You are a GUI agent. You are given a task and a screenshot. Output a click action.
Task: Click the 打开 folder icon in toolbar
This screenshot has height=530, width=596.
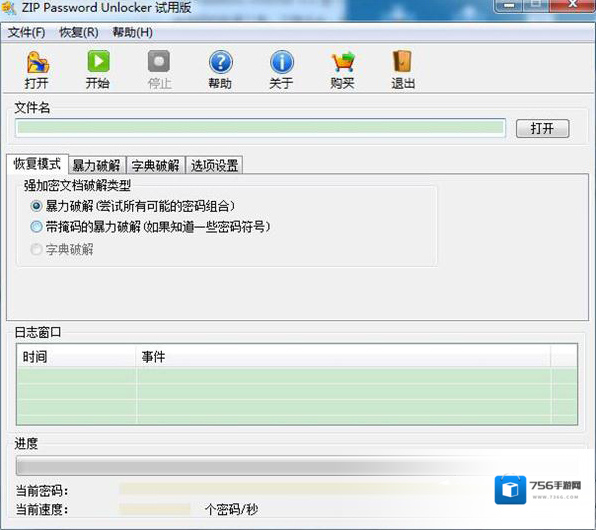tap(38, 62)
